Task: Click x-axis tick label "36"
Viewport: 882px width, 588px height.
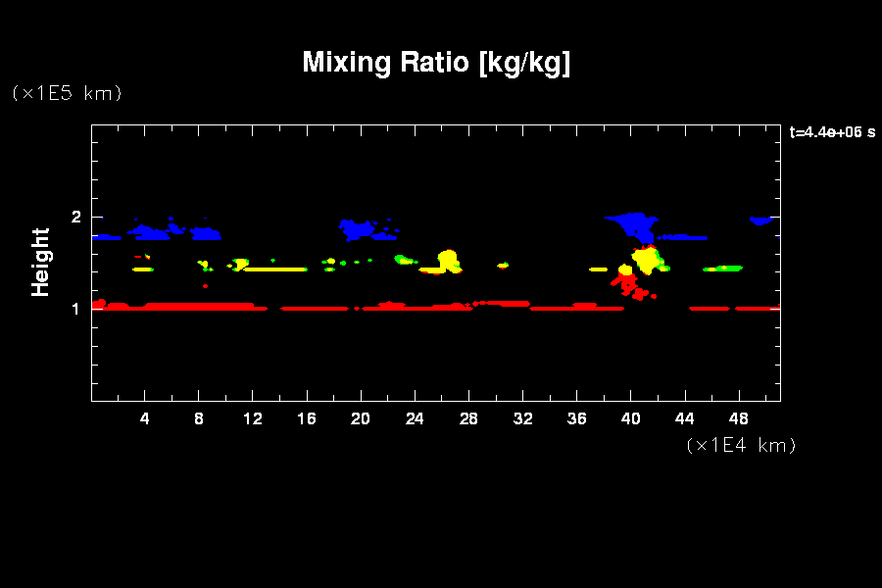Action: click(576, 419)
